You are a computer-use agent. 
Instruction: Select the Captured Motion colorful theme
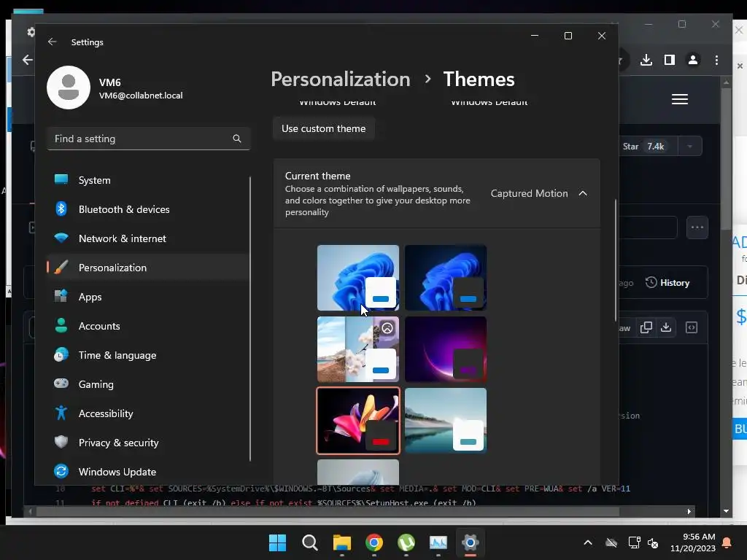tap(357, 421)
